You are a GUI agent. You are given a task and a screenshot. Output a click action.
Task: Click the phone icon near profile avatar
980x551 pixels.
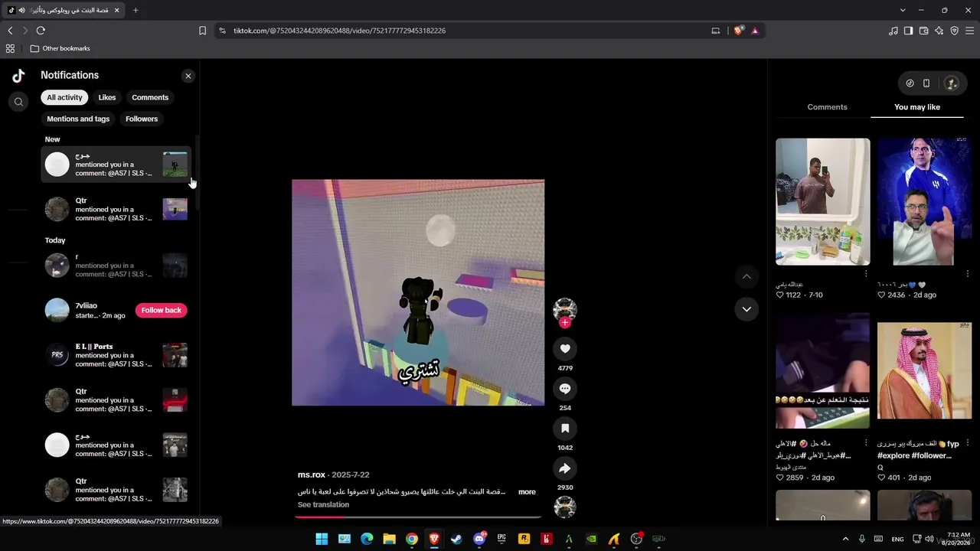pyautogui.click(x=926, y=83)
